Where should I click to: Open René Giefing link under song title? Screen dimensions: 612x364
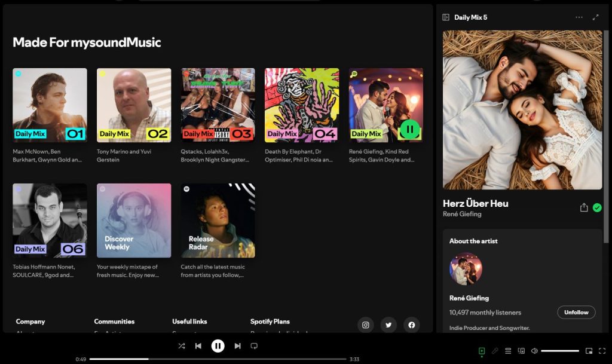click(x=462, y=214)
